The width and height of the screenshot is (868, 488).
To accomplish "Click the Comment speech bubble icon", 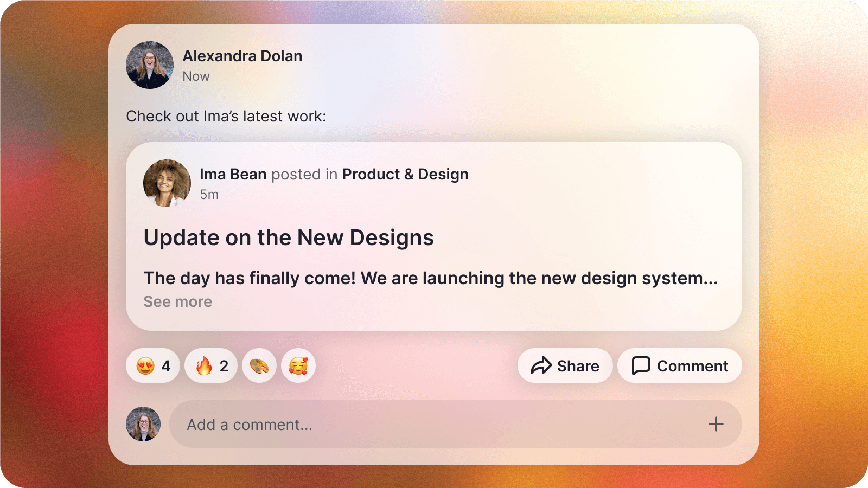I will click(x=641, y=366).
